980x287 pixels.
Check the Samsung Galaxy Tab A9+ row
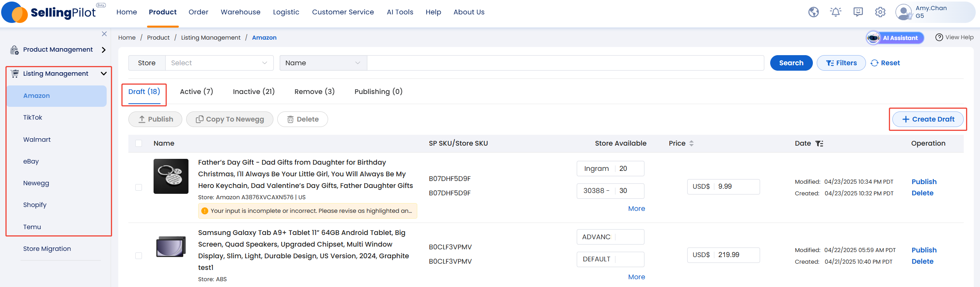point(138,256)
